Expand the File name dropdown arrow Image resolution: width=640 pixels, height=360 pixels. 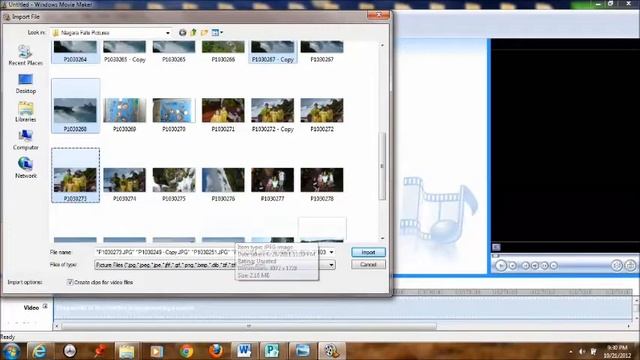tap(331, 252)
